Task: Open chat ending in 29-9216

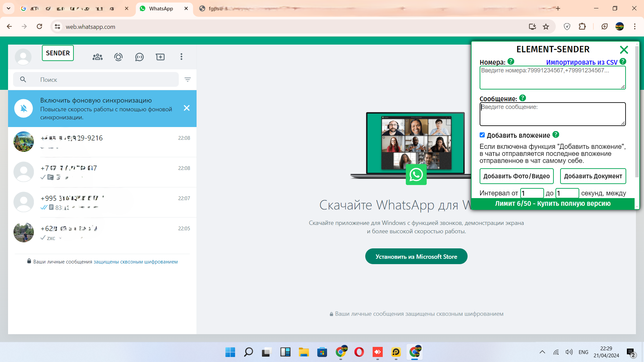Action: pyautogui.click(x=102, y=142)
